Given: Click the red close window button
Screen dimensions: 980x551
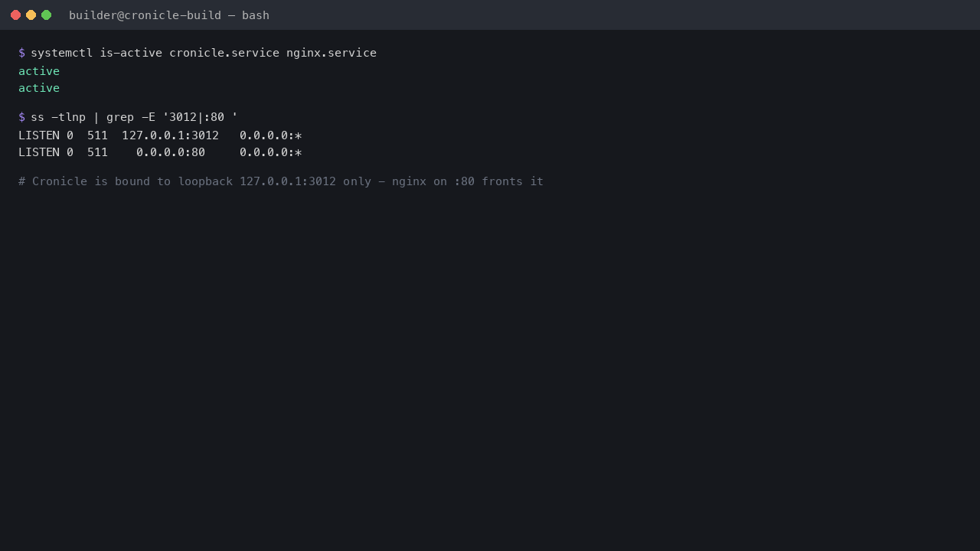Looking at the screenshot, I should click(x=15, y=15).
